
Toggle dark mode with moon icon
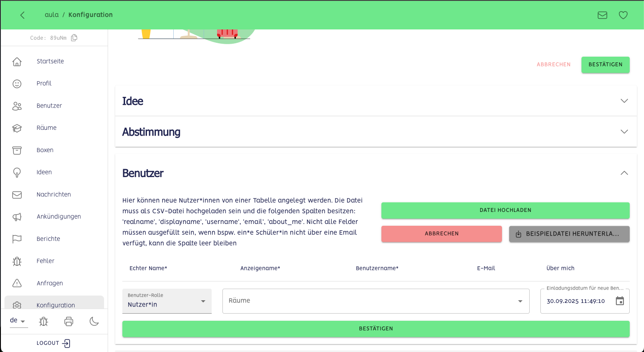[x=94, y=321]
